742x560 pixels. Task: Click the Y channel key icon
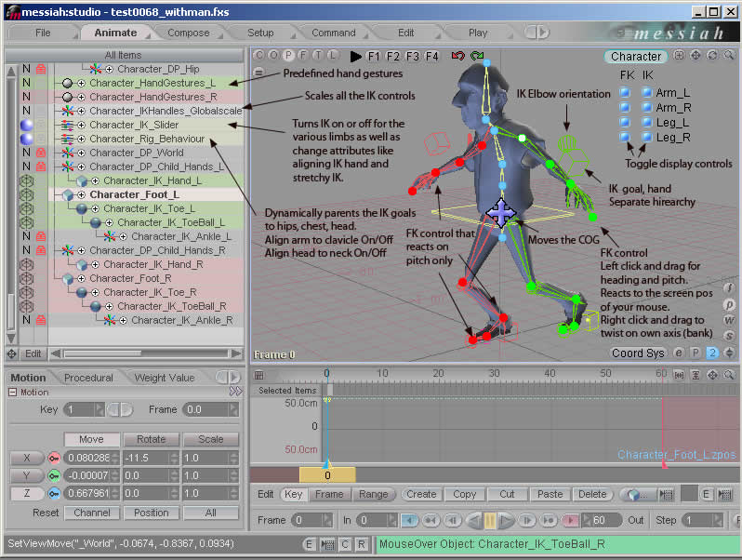[x=54, y=475]
